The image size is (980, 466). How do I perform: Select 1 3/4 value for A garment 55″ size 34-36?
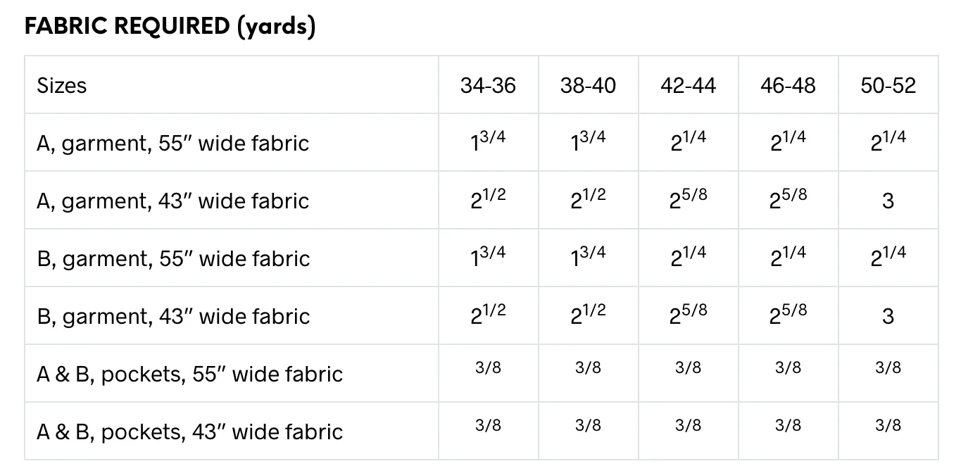point(488,141)
